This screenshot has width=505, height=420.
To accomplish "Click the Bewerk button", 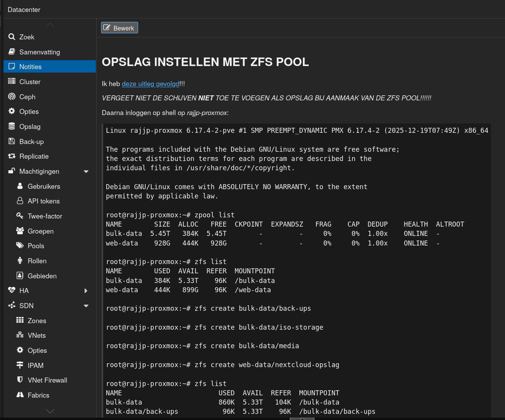I will (119, 28).
